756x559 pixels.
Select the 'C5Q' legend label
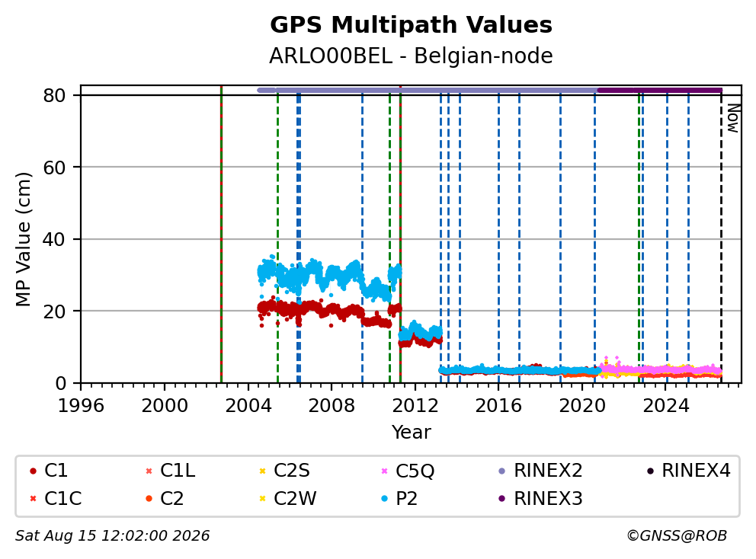(x=415, y=471)
